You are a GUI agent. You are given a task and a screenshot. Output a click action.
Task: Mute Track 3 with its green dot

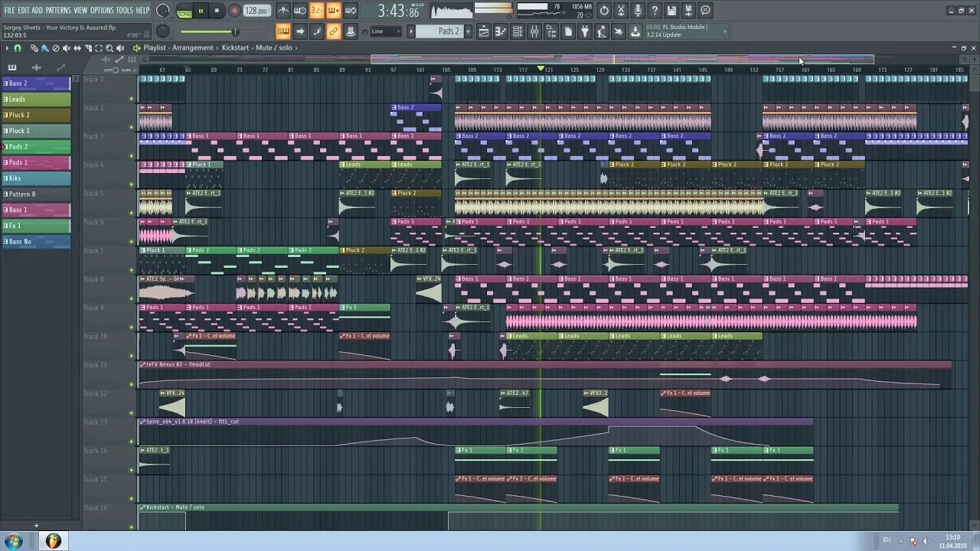pyautogui.click(x=132, y=155)
